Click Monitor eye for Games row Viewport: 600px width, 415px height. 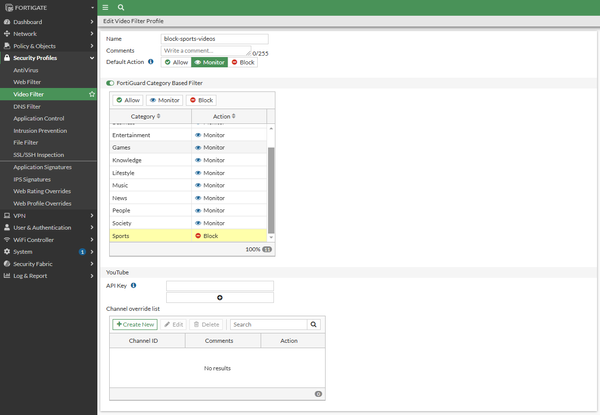198,148
